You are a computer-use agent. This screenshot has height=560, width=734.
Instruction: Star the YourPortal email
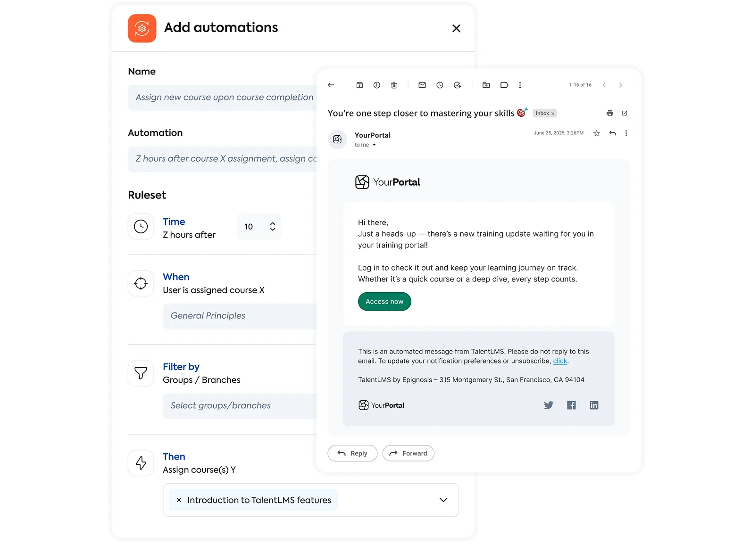coord(596,133)
